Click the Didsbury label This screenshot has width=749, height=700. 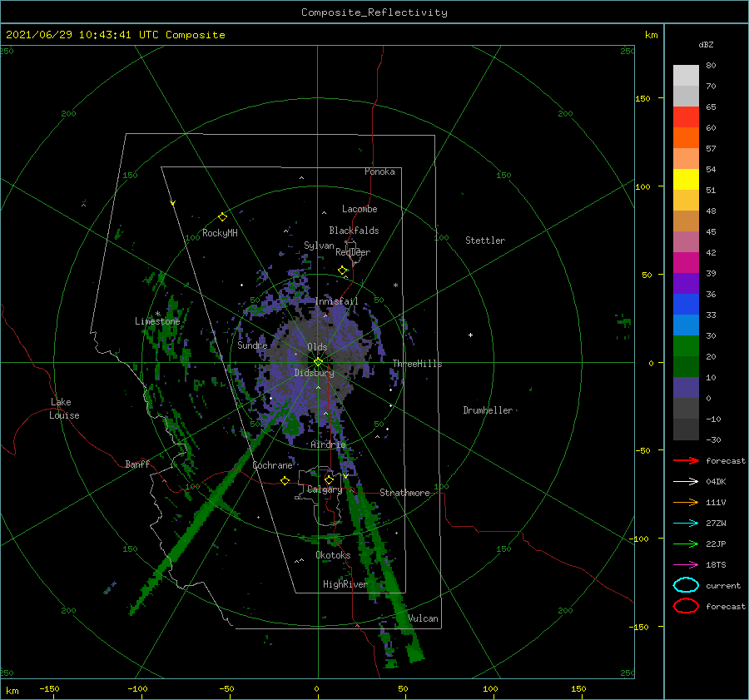(314, 373)
